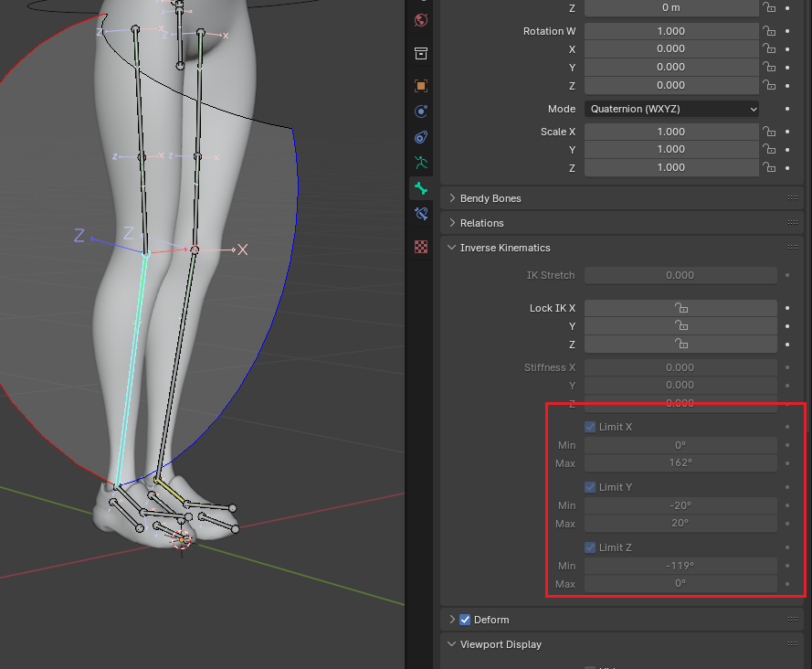Click the Inverse Kinematics panel grip handle
Image resolution: width=812 pixels, height=669 pixels.
point(792,248)
